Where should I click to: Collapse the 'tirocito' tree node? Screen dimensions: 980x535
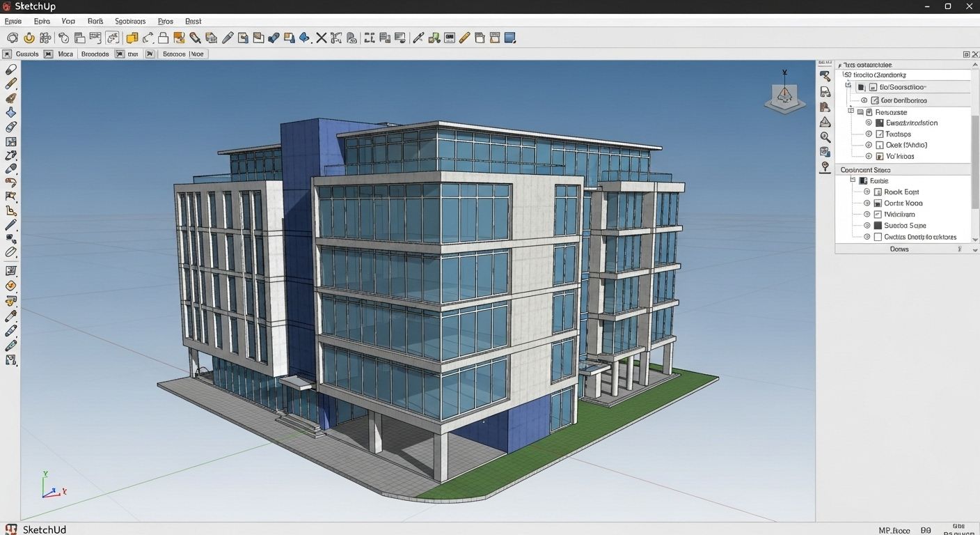(847, 75)
